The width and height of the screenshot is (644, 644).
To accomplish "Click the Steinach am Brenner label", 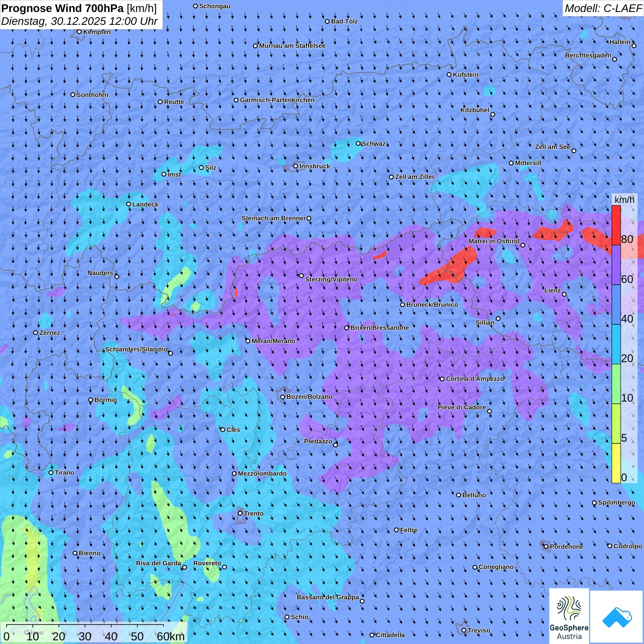I will (274, 218).
